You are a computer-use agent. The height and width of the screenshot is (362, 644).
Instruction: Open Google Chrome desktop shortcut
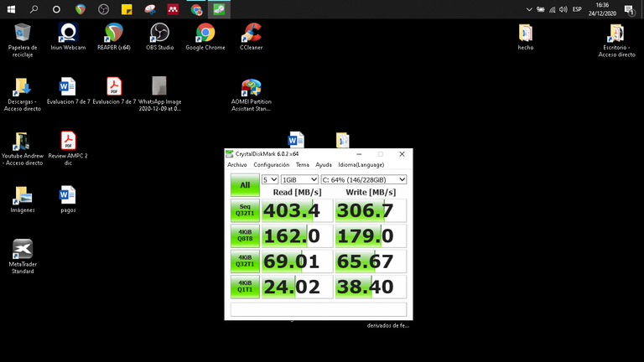coord(205,37)
